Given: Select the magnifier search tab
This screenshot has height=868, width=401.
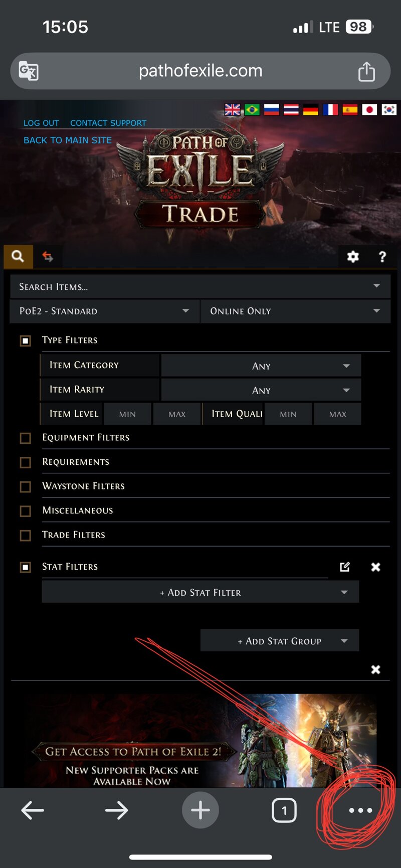Looking at the screenshot, I should tap(18, 257).
